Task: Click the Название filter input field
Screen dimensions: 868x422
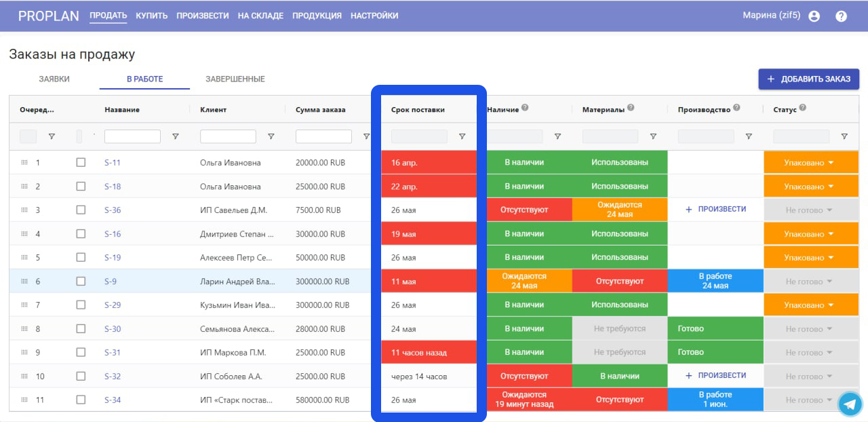Action: tap(132, 136)
